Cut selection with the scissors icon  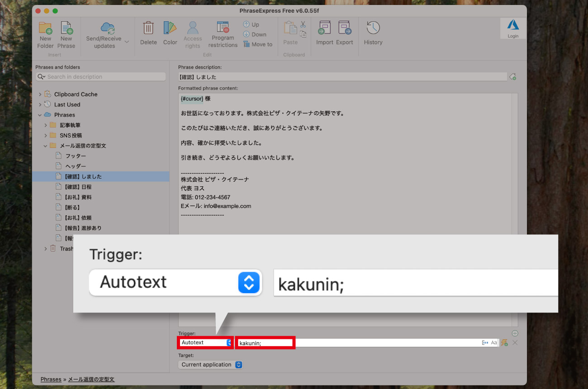click(x=303, y=24)
